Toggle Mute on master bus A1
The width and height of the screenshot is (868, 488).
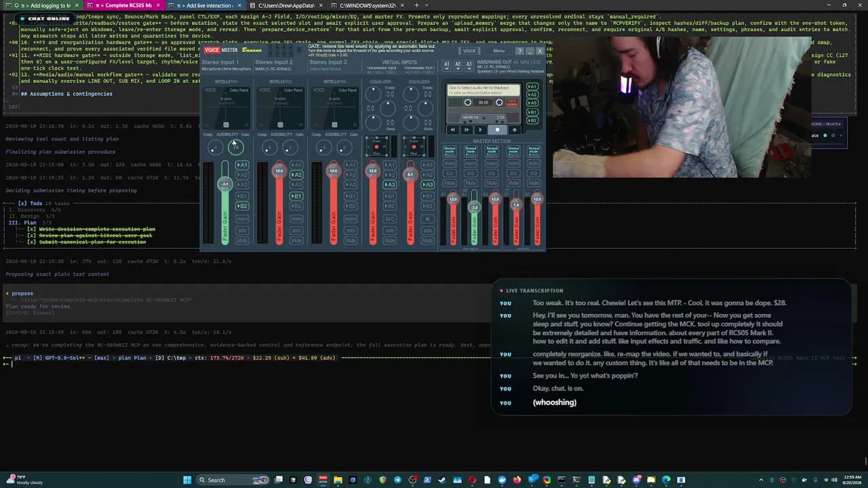tap(450, 183)
